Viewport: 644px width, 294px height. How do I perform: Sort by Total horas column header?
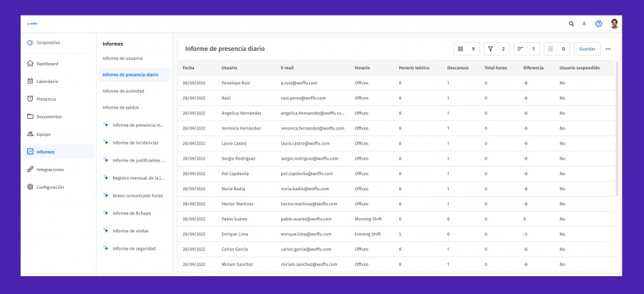[496, 68]
